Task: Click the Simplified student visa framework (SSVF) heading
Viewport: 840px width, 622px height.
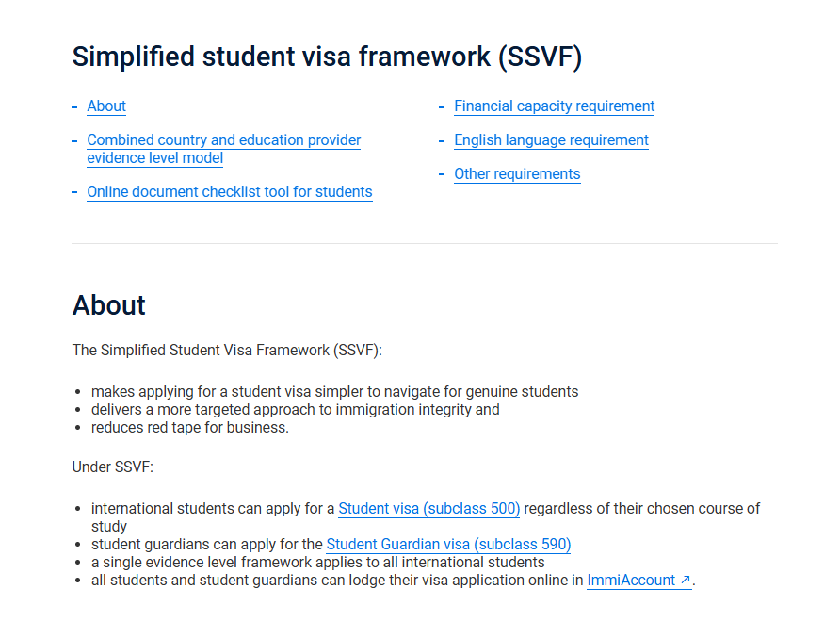Action: (327, 57)
